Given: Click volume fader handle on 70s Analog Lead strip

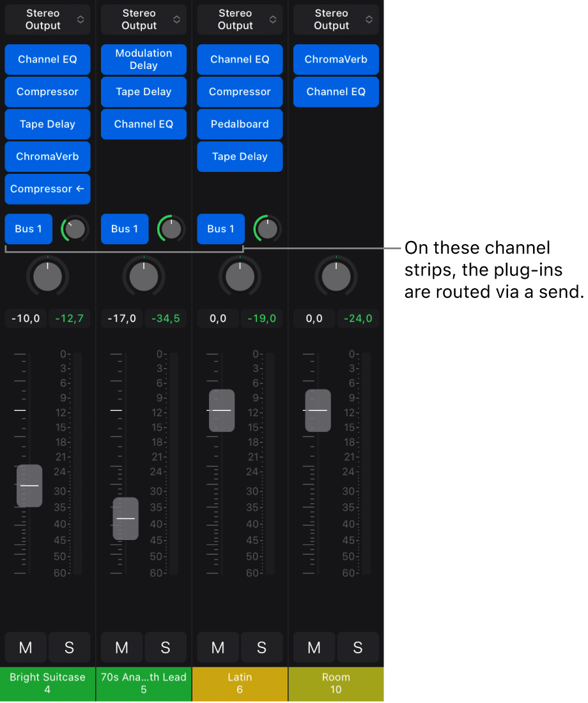Looking at the screenshot, I should (125, 519).
